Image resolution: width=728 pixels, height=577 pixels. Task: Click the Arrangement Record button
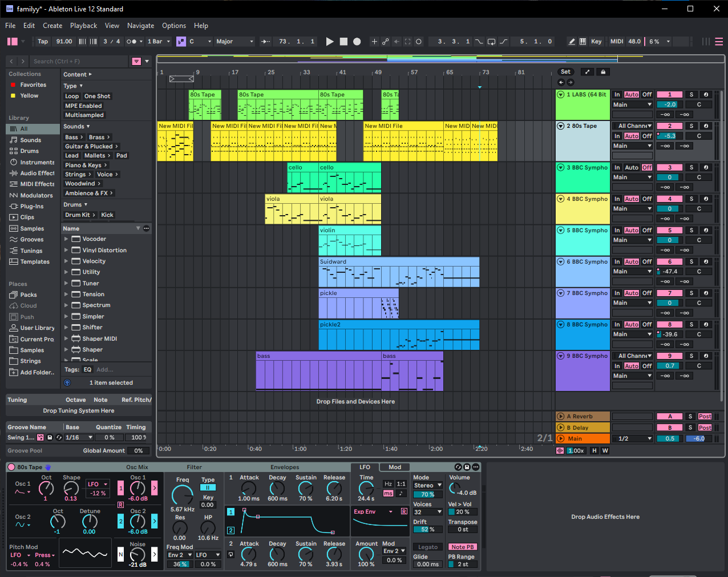point(357,41)
